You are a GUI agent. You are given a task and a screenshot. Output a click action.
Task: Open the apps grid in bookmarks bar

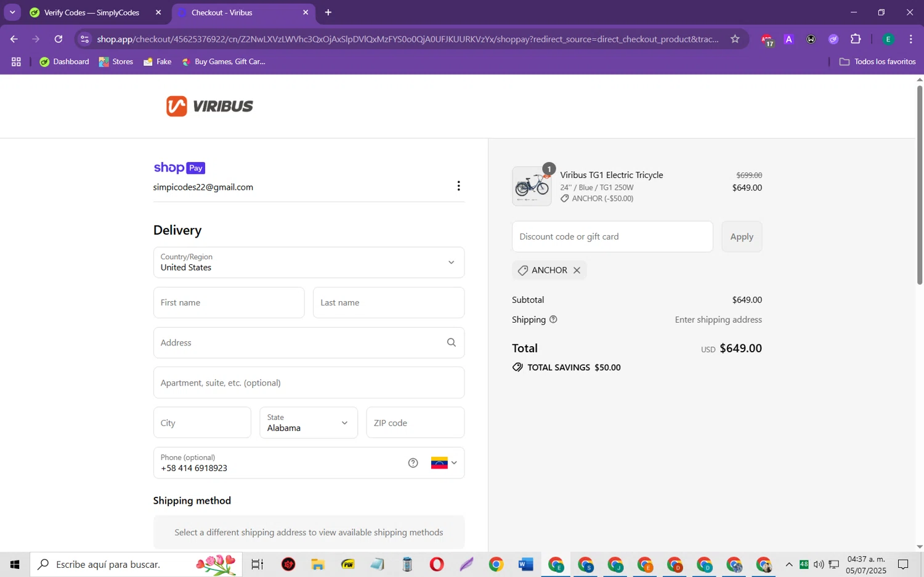pos(16,62)
